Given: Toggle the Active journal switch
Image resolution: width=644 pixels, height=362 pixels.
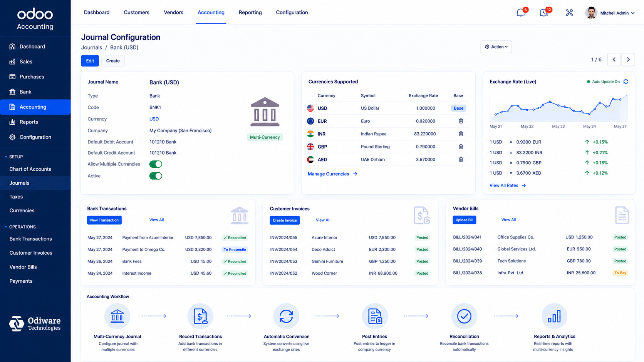Looking at the screenshot, I should 156,176.
